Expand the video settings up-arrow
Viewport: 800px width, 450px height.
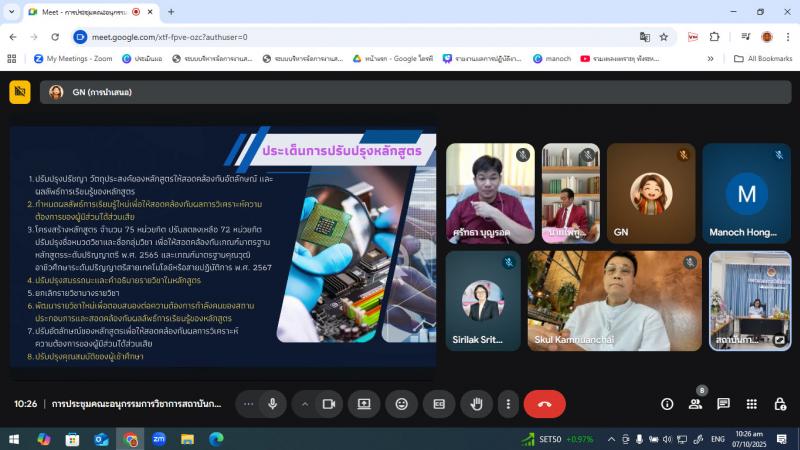305,404
